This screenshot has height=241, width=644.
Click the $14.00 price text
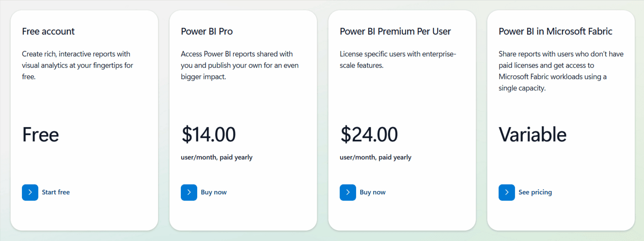point(209,135)
